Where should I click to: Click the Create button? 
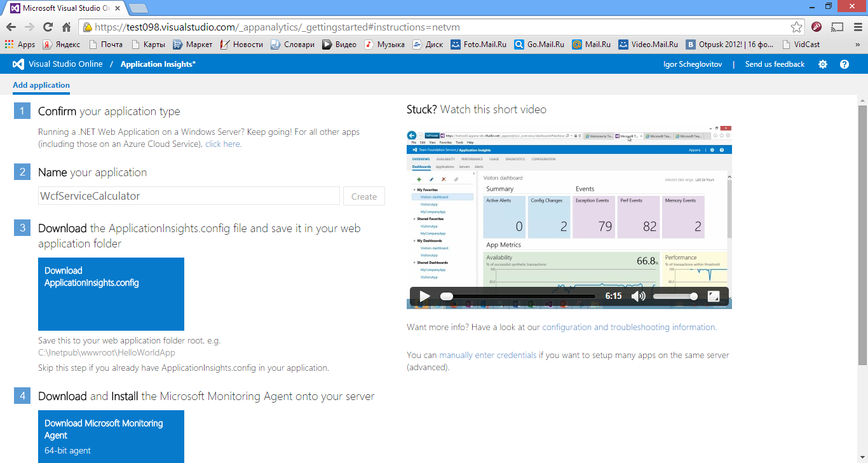point(364,197)
